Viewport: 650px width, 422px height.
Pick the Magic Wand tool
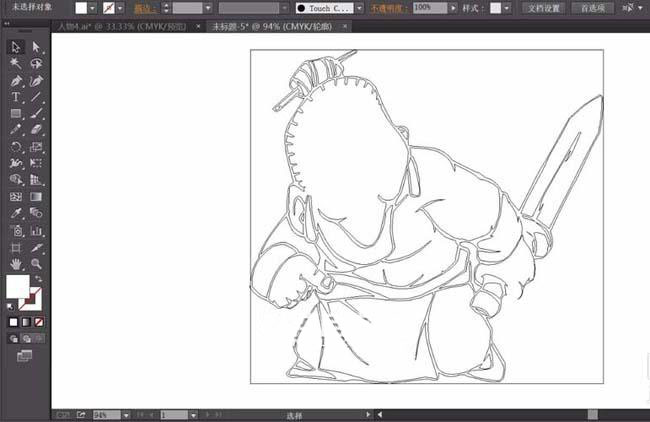[16, 63]
